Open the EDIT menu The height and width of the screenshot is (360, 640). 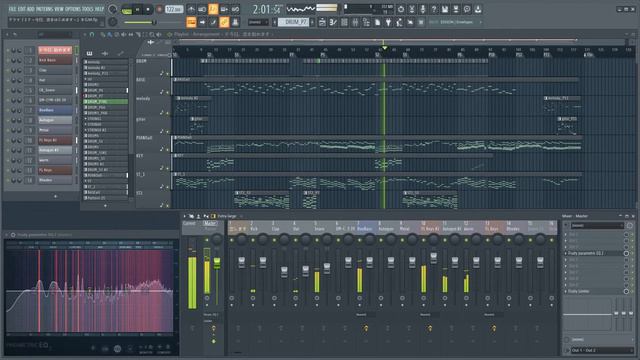click(21, 9)
